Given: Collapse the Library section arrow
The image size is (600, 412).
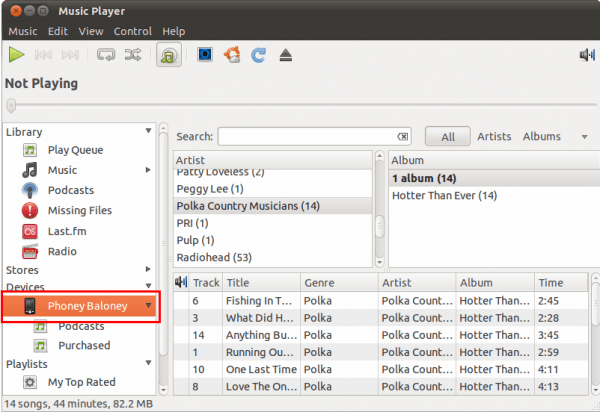Looking at the screenshot, I should pyautogui.click(x=148, y=131).
